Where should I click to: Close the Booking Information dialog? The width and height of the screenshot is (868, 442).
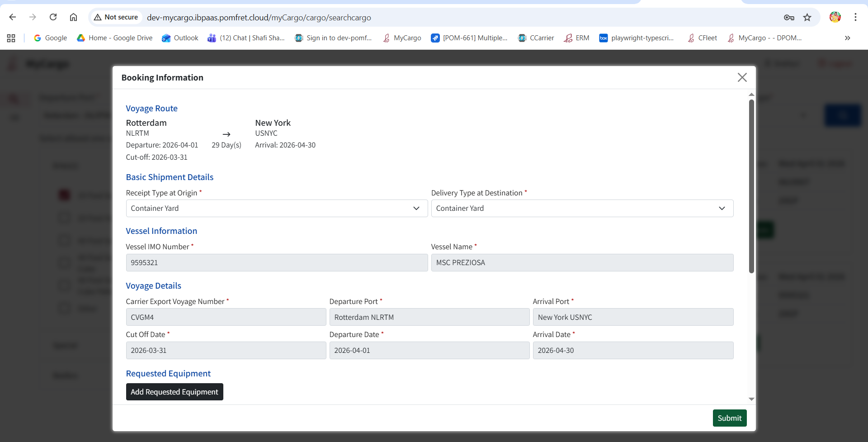[742, 77]
